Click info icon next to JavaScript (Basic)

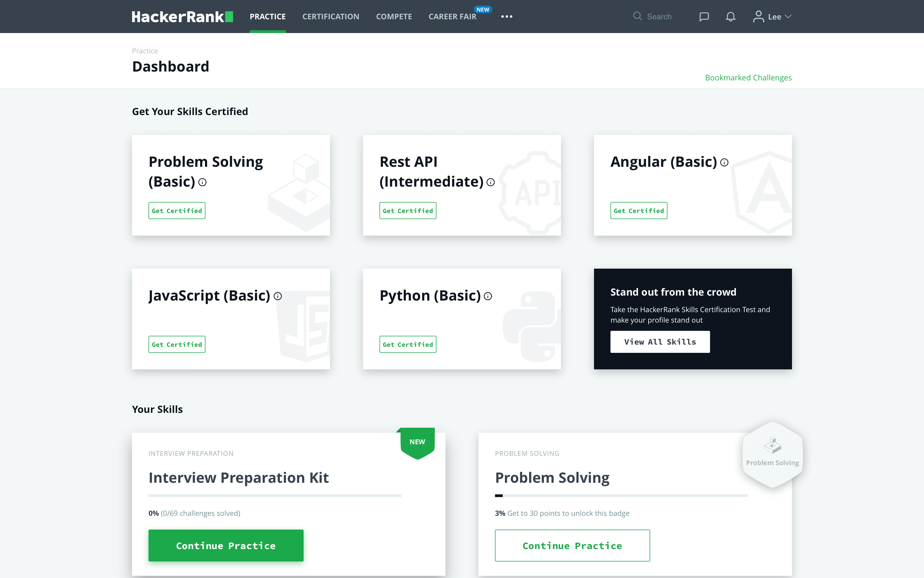click(277, 296)
